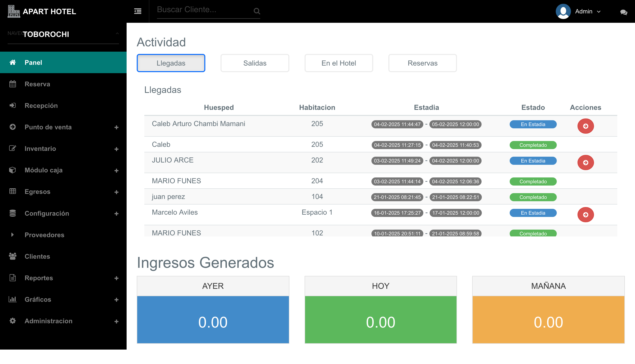This screenshot has height=364, width=635.
Task: Click the hamburger menu toggle icon
Action: click(138, 11)
